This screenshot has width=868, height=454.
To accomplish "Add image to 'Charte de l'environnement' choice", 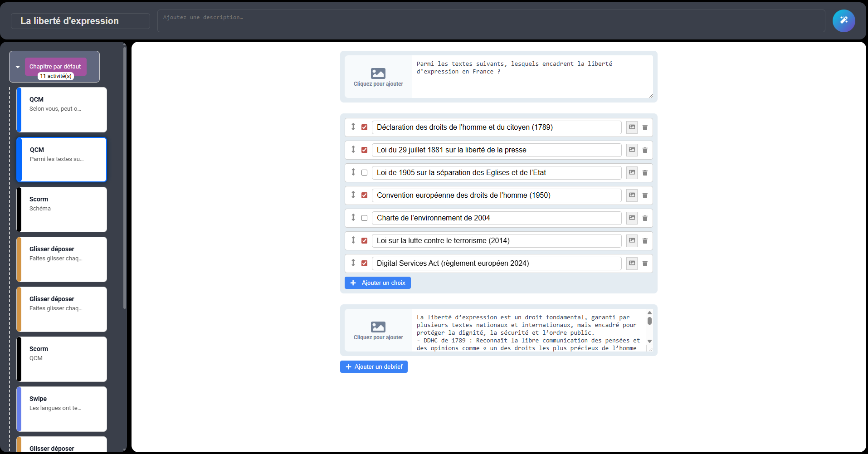I will click(x=632, y=218).
